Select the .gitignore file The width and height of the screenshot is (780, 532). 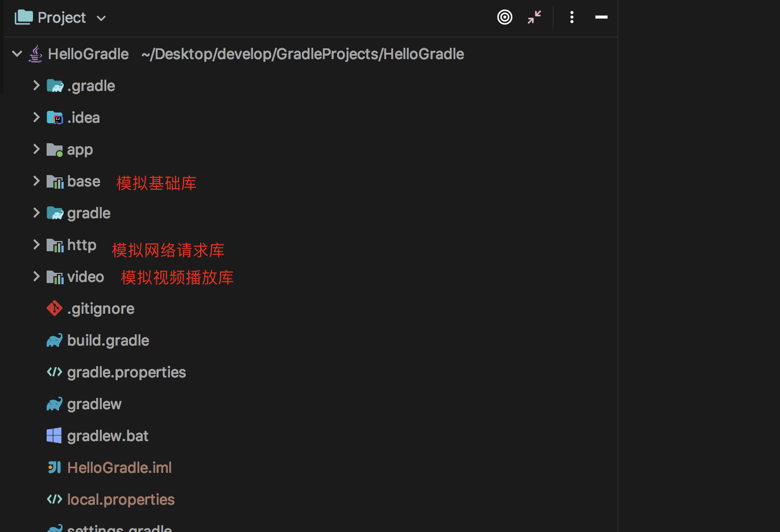point(101,309)
